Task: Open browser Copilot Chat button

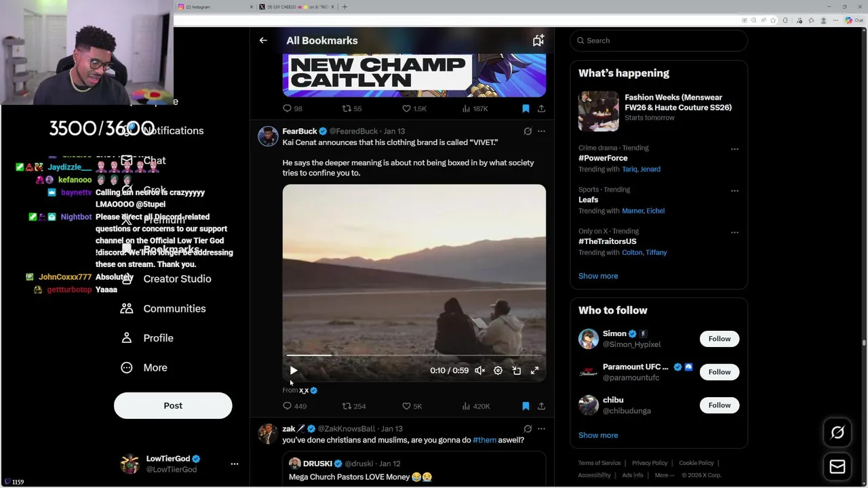Action: click(853, 20)
